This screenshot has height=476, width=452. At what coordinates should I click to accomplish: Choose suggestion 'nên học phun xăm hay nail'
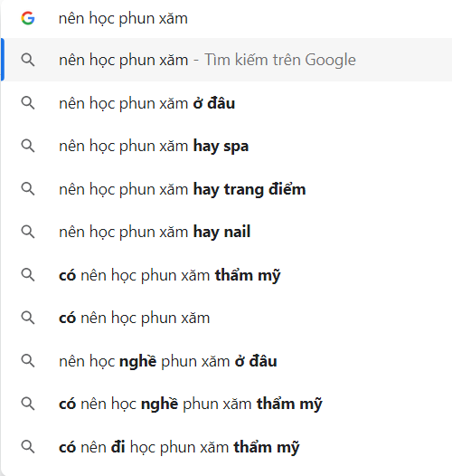coord(227,232)
